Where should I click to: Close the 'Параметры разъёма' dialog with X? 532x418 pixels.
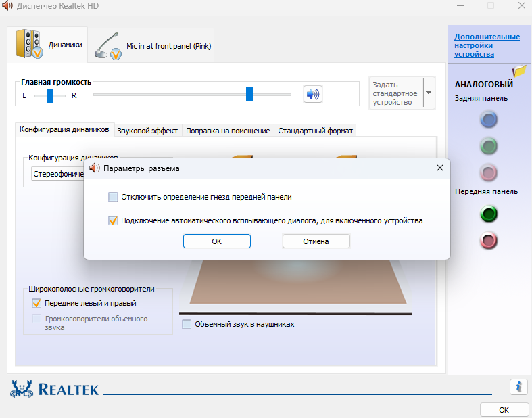(x=439, y=168)
